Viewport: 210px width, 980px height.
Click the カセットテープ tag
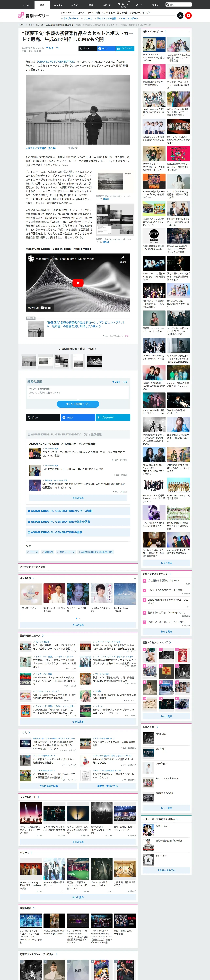pyautogui.click(x=66, y=552)
